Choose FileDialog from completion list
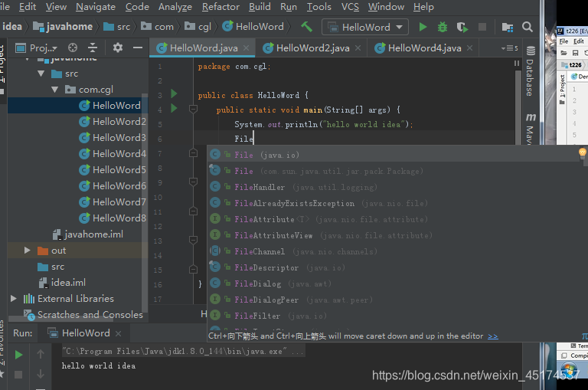Screen dimensions: 588x390 point(394,283)
